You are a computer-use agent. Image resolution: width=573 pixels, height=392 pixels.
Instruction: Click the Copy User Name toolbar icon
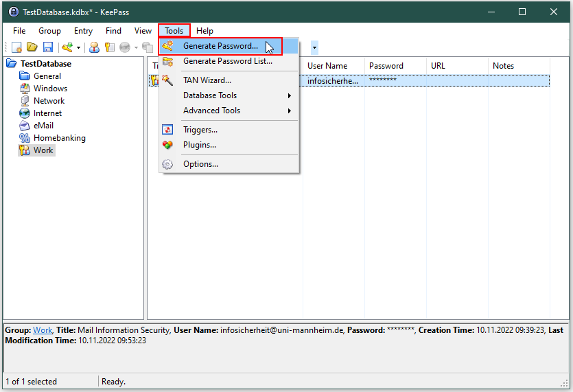click(94, 47)
